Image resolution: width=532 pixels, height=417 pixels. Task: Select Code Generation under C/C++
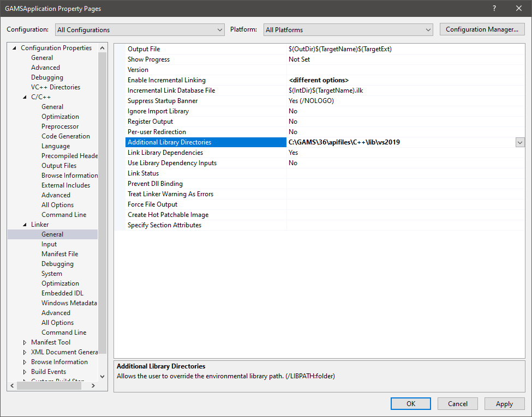click(65, 136)
